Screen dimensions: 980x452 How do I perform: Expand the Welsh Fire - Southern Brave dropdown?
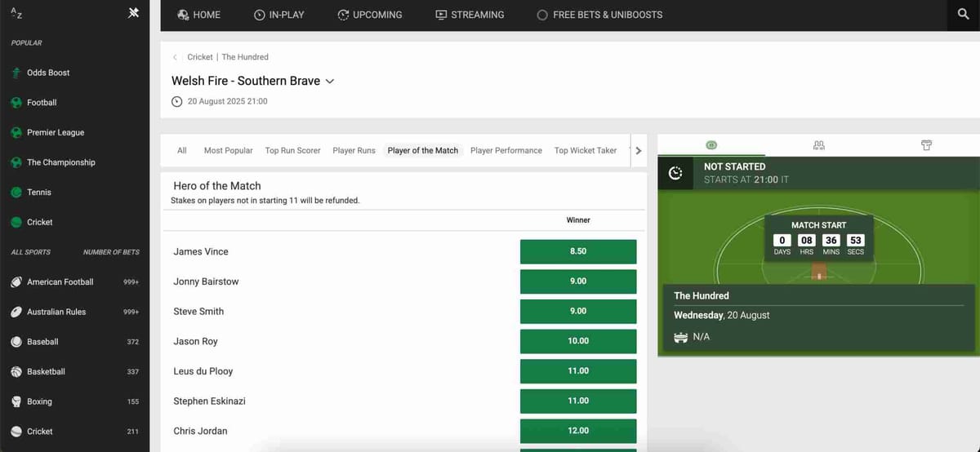(x=330, y=82)
